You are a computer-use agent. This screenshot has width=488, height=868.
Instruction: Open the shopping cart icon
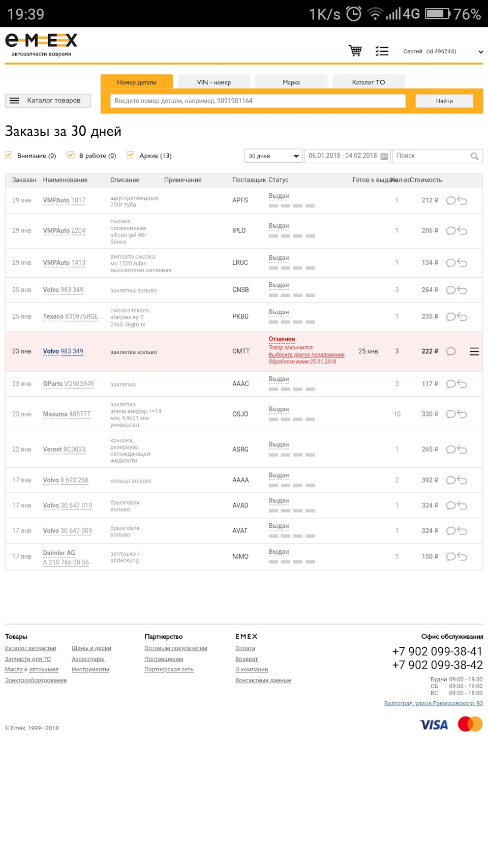[x=355, y=51]
